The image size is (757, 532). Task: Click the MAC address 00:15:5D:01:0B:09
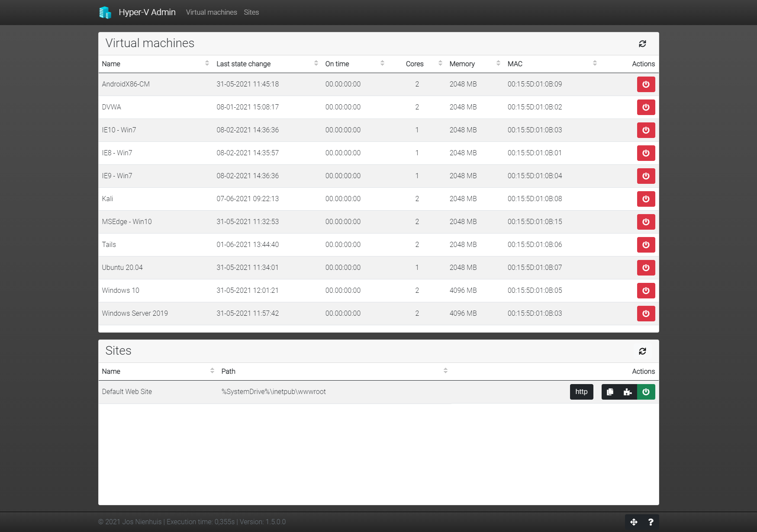coord(535,84)
